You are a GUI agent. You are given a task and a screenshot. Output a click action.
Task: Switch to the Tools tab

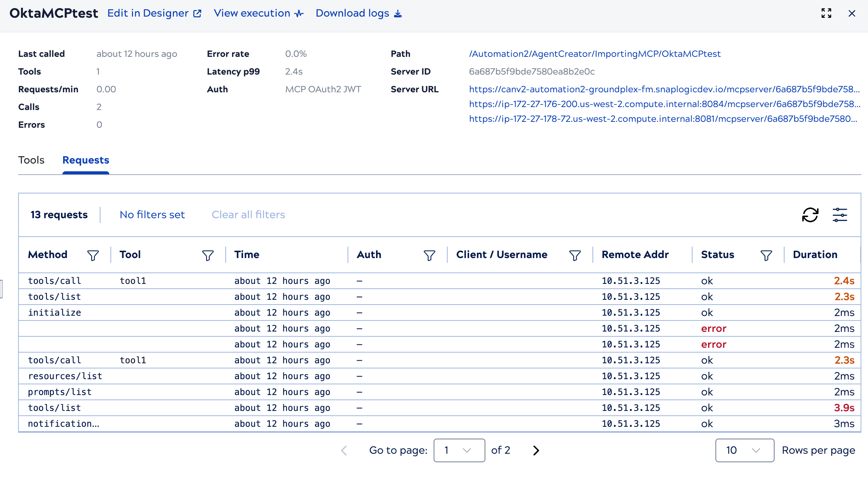31,160
